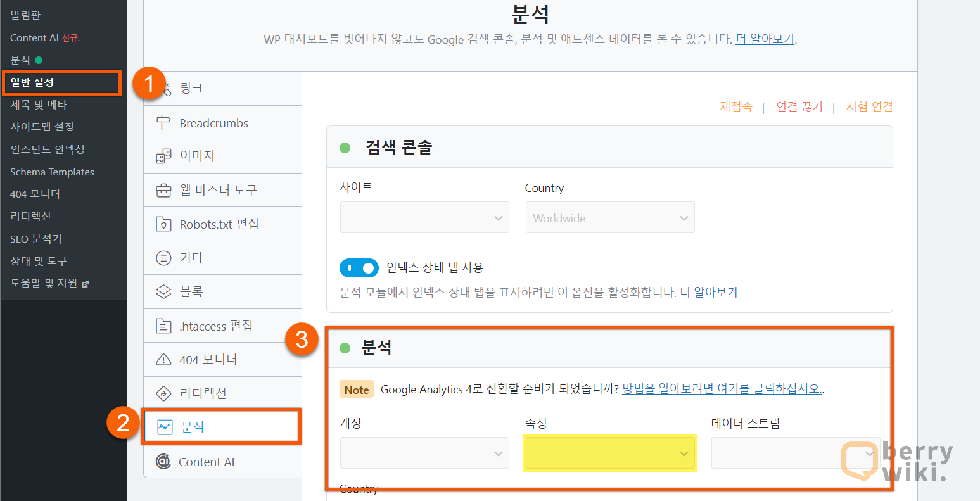Open 링크 settings tab
Image resolution: width=980 pixels, height=501 pixels.
coord(223,89)
